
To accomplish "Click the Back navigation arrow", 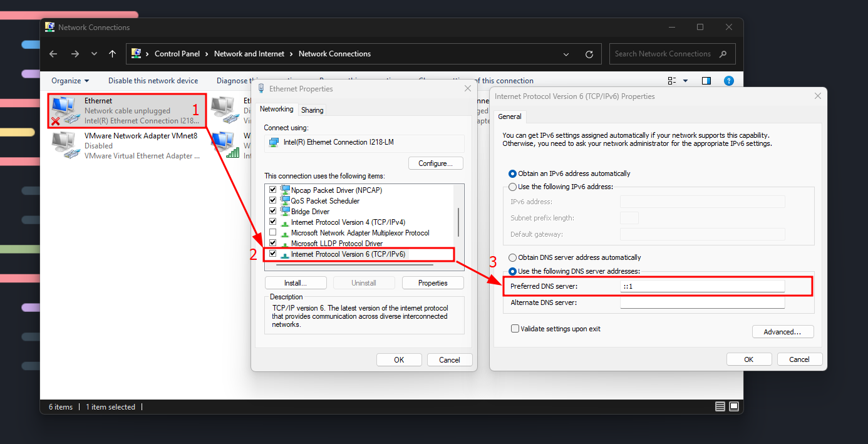I will coord(54,54).
